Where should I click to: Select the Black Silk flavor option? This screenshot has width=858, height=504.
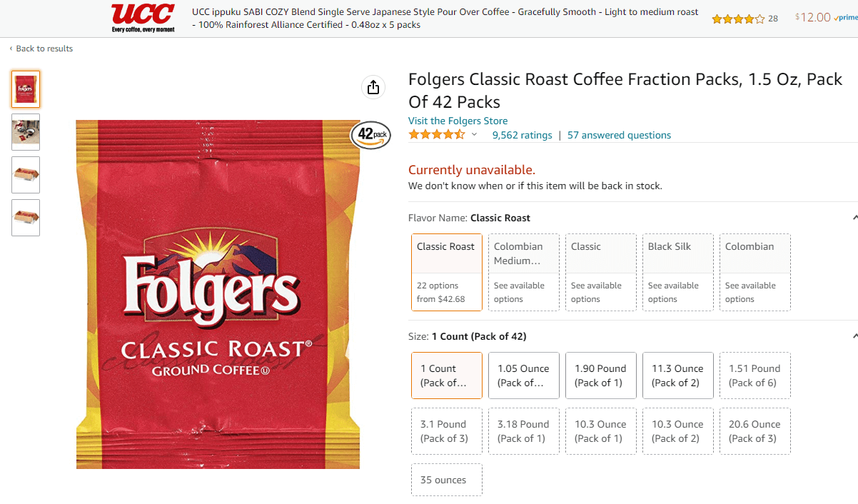pos(678,272)
